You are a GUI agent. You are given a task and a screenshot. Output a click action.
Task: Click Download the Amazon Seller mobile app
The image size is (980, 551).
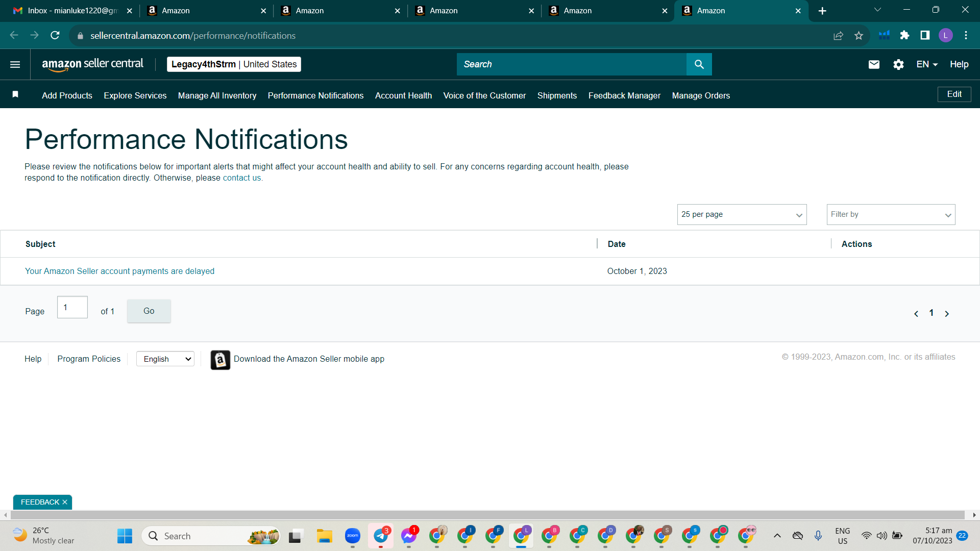(x=309, y=359)
